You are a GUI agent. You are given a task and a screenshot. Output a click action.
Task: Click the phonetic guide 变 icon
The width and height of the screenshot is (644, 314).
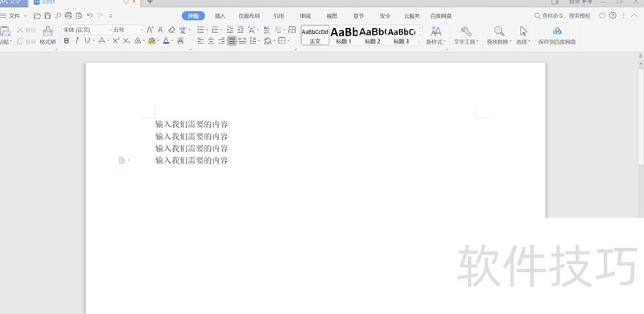[x=183, y=30]
